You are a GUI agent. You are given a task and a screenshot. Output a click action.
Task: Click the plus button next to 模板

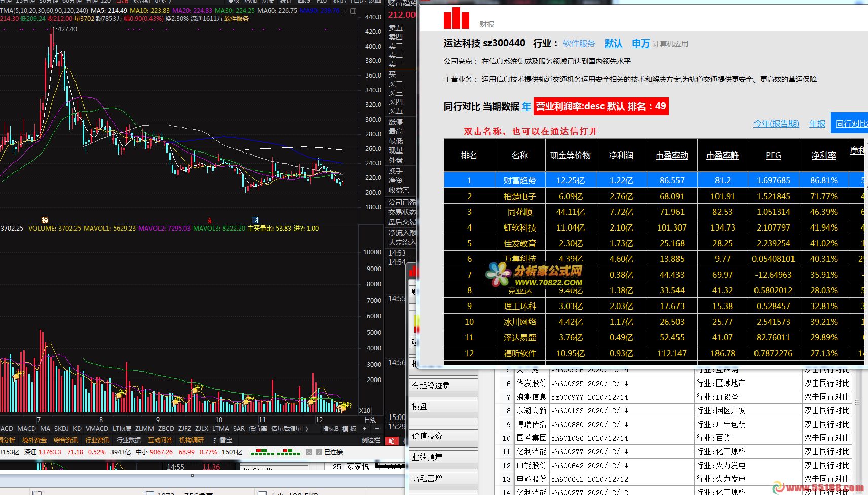pos(364,429)
